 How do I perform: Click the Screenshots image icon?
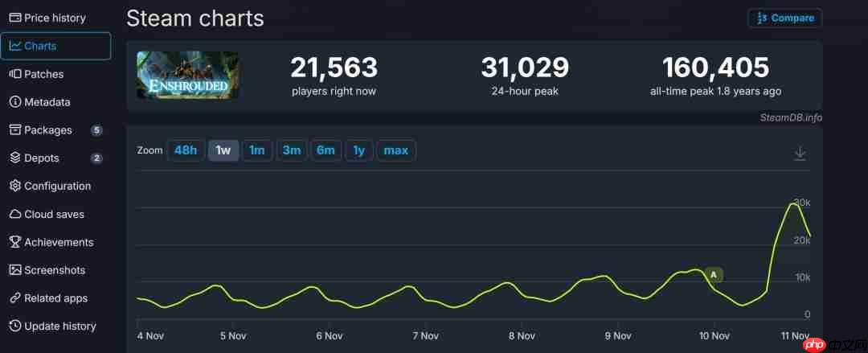[15, 270]
